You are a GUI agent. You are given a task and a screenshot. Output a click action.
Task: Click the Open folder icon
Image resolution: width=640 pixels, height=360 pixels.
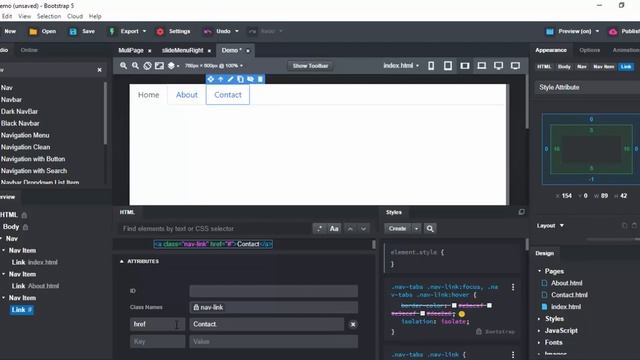[x=33, y=31]
